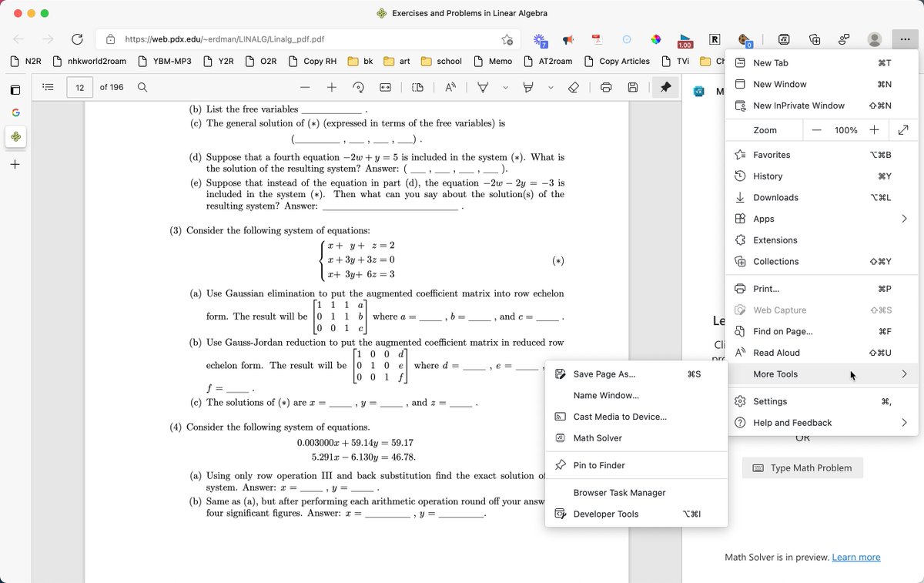View site information lock icon
The width and height of the screenshot is (924, 583).
coord(111,39)
